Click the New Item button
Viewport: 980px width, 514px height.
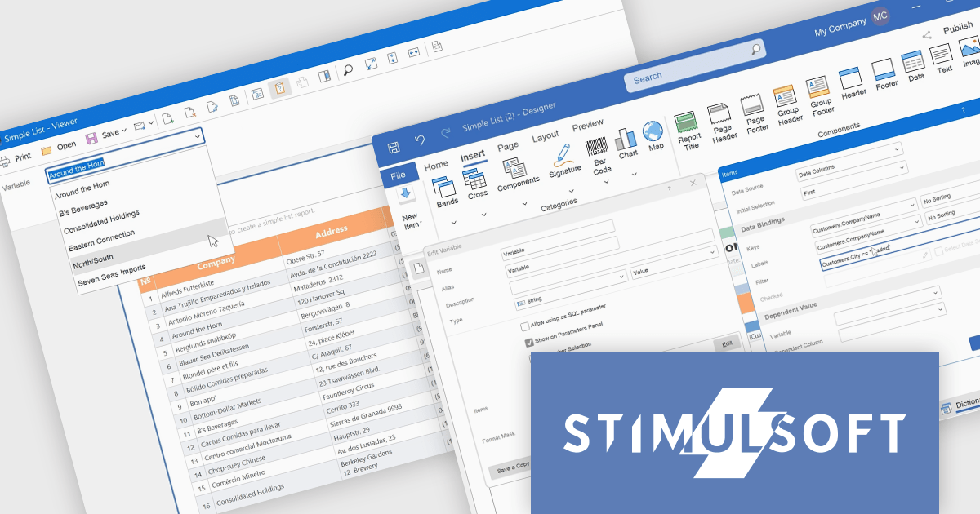tap(408, 206)
